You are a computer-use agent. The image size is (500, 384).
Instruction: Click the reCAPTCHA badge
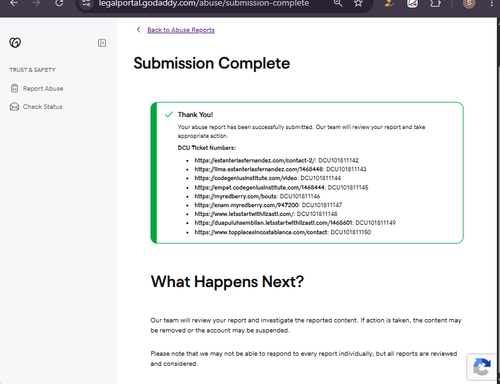coord(482,367)
